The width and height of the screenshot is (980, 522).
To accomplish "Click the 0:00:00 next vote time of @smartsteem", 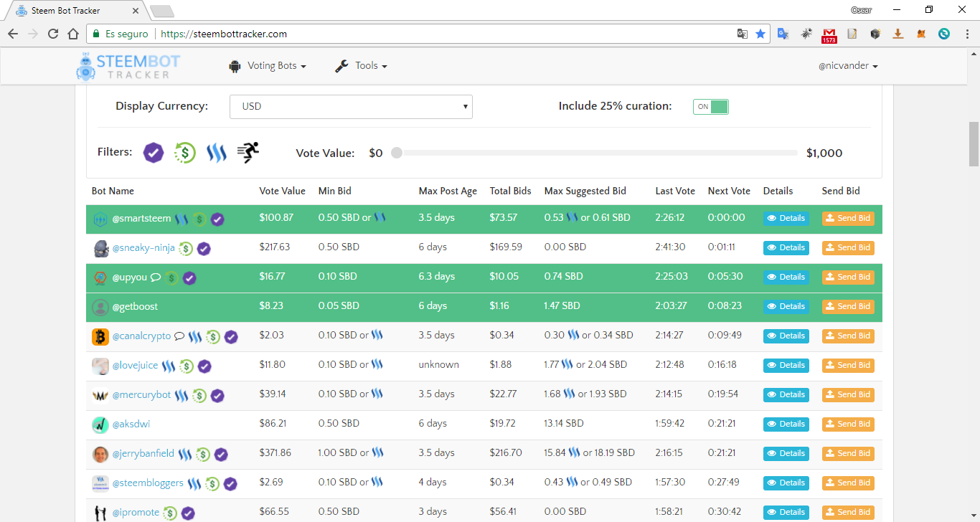I will 726,218.
